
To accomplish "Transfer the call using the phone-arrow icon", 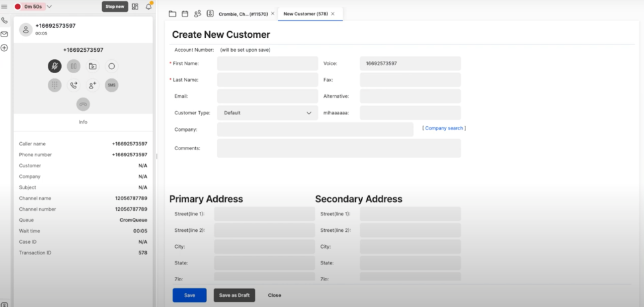I will 74,85.
